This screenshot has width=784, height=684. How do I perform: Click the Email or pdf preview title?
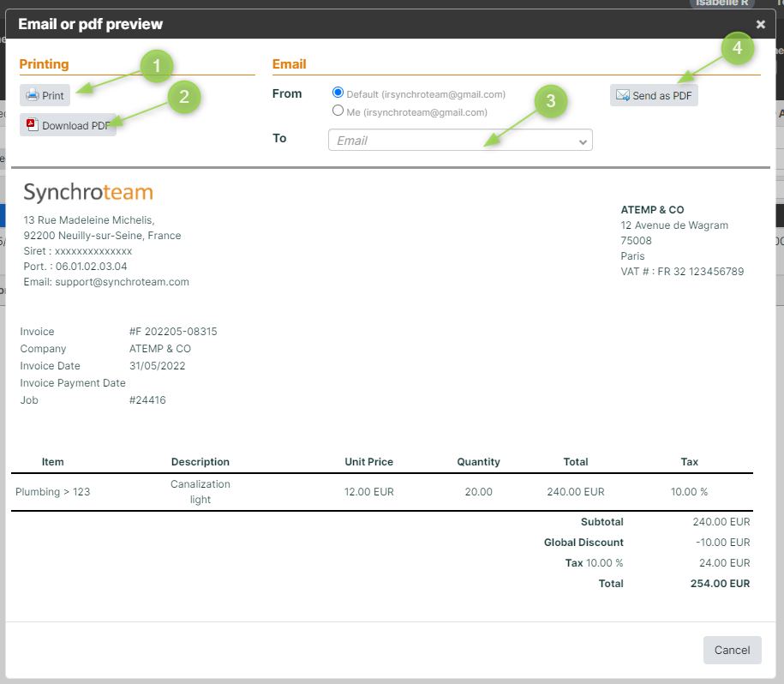click(x=91, y=24)
